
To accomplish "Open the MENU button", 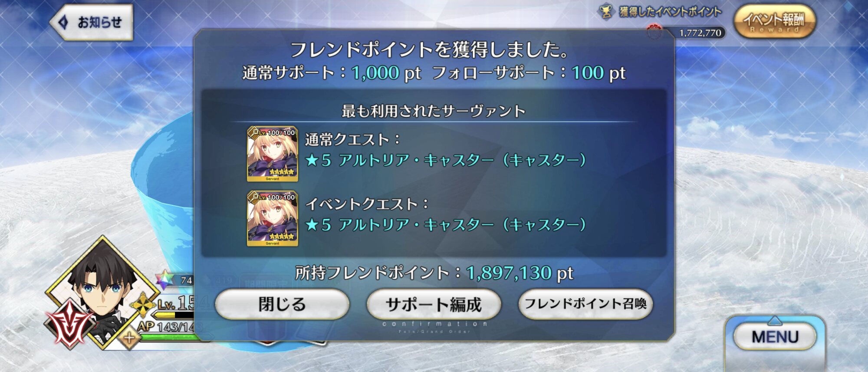I will point(775,336).
